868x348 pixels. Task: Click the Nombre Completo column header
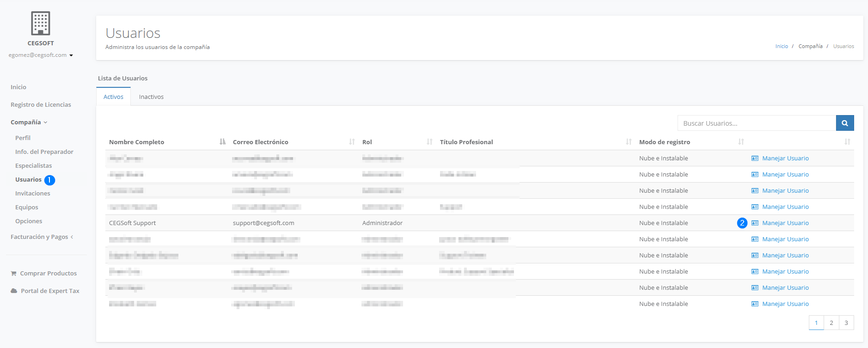tap(136, 142)
